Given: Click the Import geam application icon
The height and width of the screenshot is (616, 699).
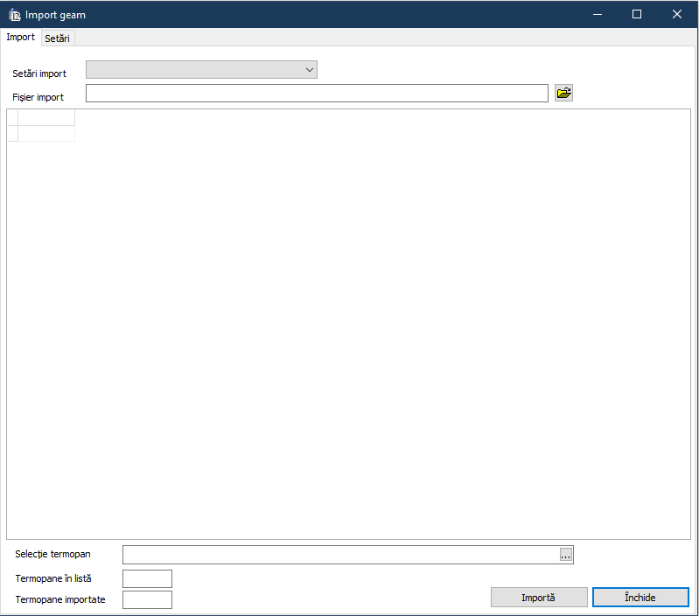Looking at the screenshot, I should click(x=14, y=15).
